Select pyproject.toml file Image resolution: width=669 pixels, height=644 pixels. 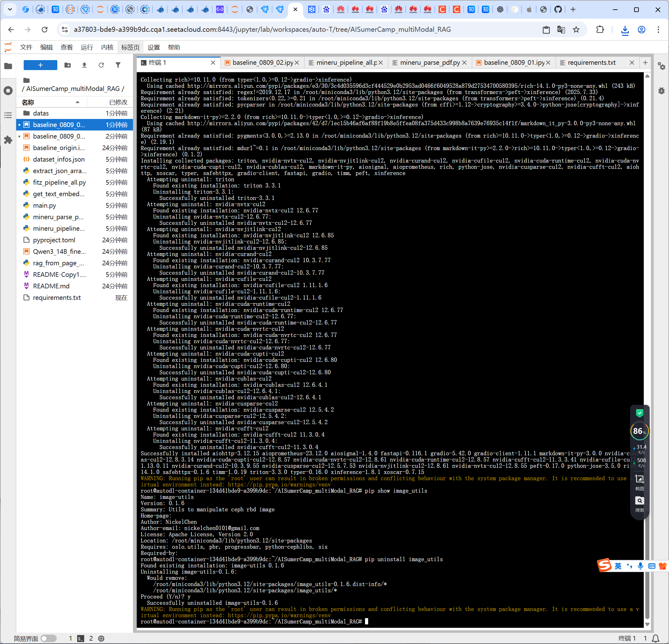pos(75,240)
